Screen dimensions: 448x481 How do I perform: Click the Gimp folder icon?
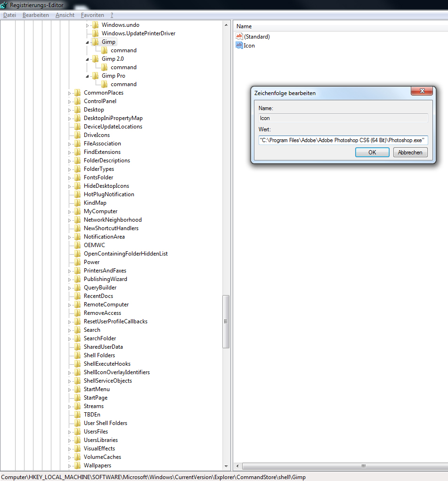pyautogui.click(x=96, y=42)
